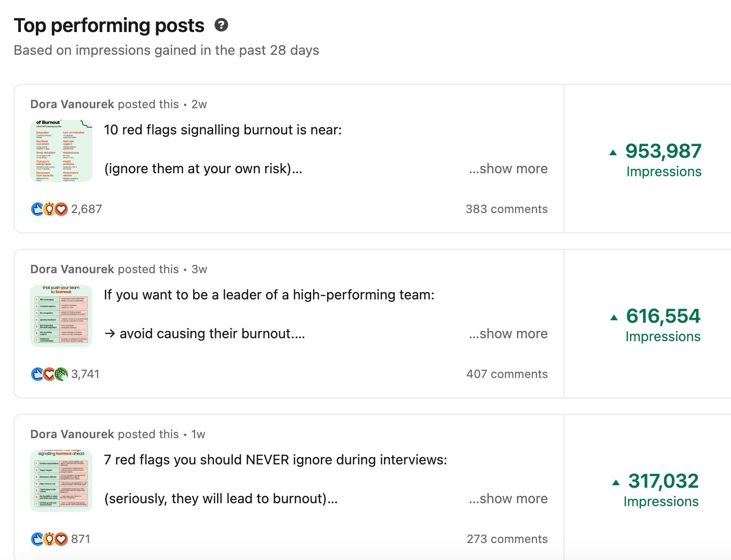The width and height of the screenshot is (731, 560).
Task: Open the 383 comments link
Action: [x=507, y=209]
